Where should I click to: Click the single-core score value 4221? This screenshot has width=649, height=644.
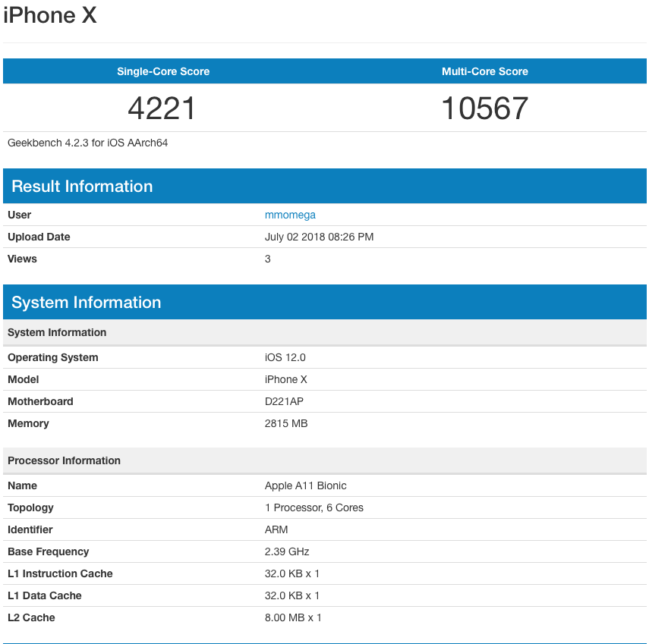pyautogui.click(x=162, y=108)
